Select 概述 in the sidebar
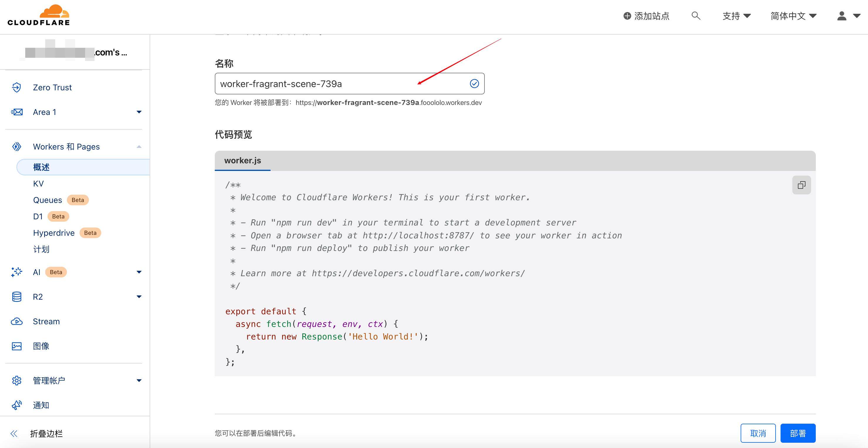Screen dimensions: 868x448 point(41,167)
